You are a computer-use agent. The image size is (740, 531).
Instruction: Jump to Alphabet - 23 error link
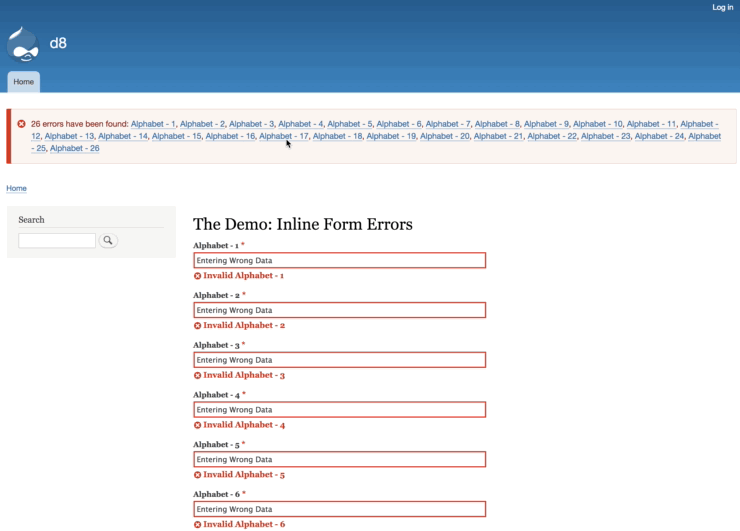[605, 136]
